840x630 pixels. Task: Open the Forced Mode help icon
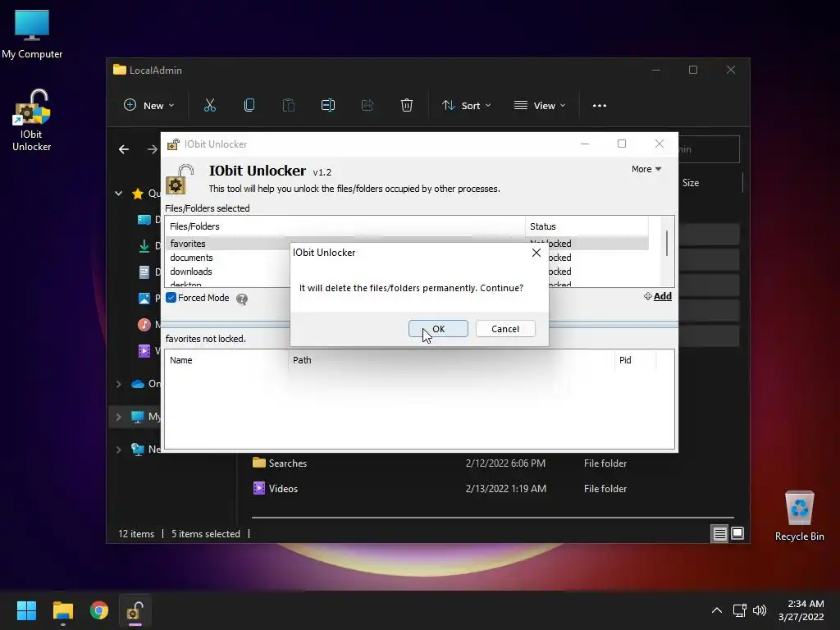point(242,299)
